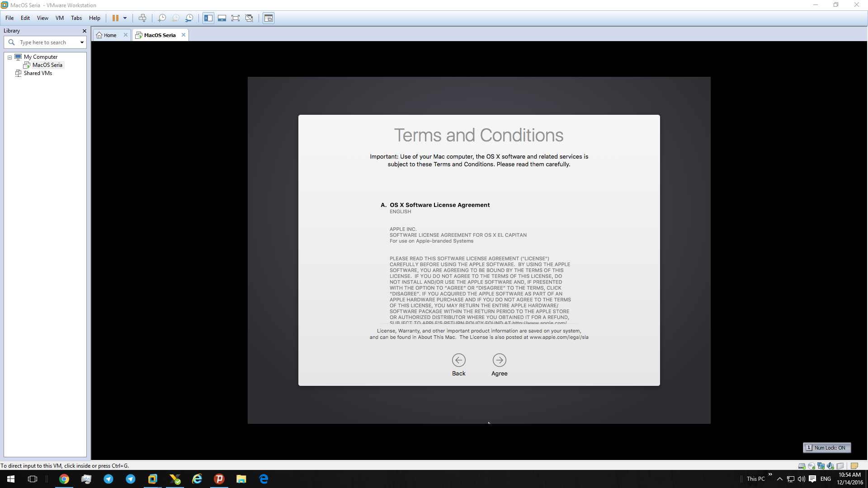Open Task View on the taskbar
868x488 pixels.
[33, 479]
